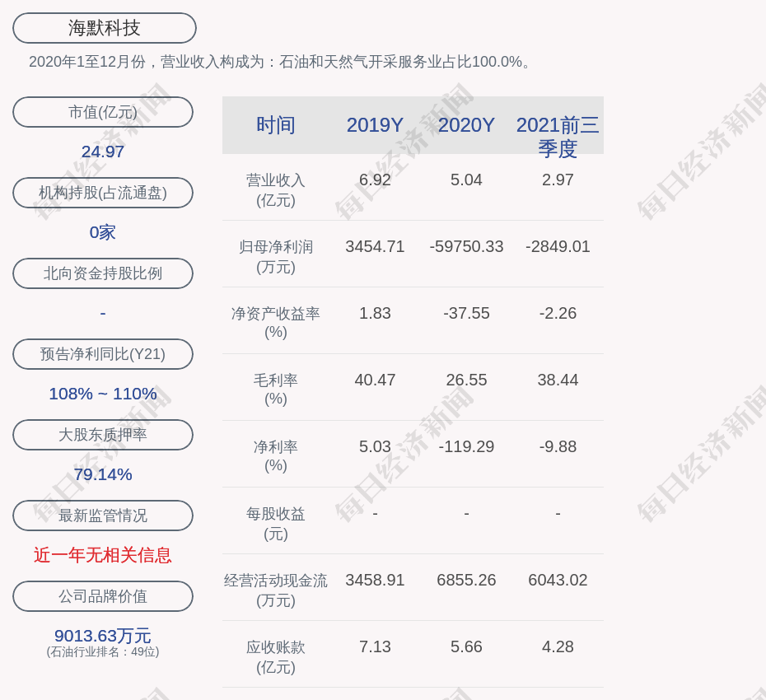Click the 归母净利润(万元) row label

tap(276, 257)
